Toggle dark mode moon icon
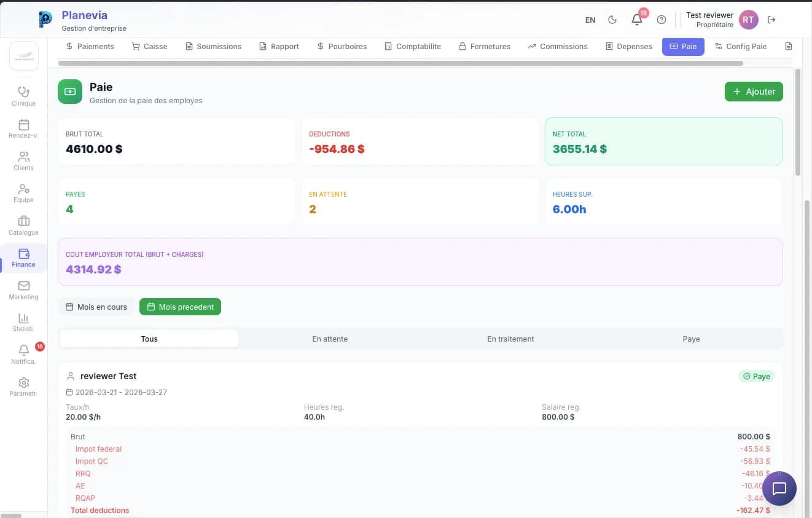Screen dimensions: 812x518 (x=612, y=20)
